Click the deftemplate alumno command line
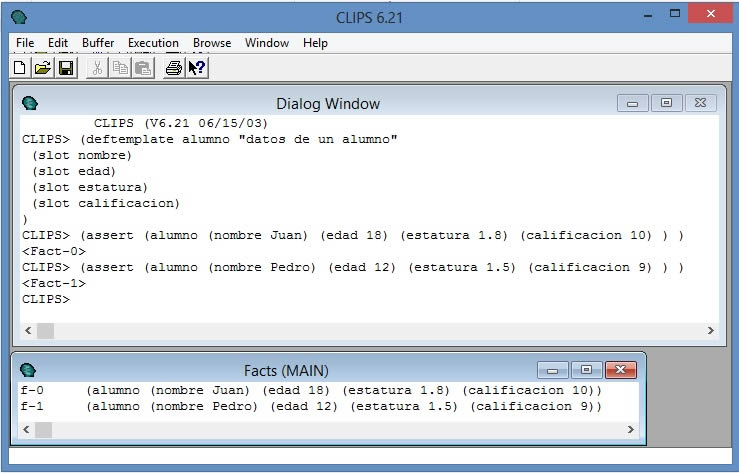The image size is (739, 473). point(210,139)
